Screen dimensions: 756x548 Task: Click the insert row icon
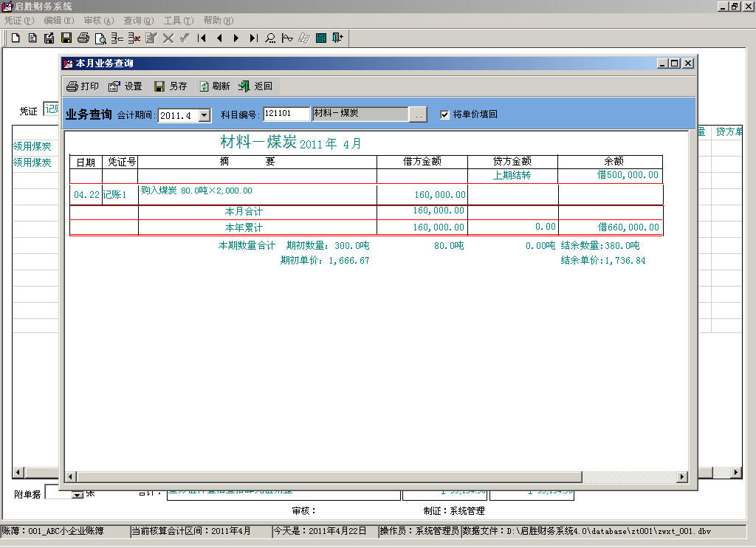[x=117, y=38]
